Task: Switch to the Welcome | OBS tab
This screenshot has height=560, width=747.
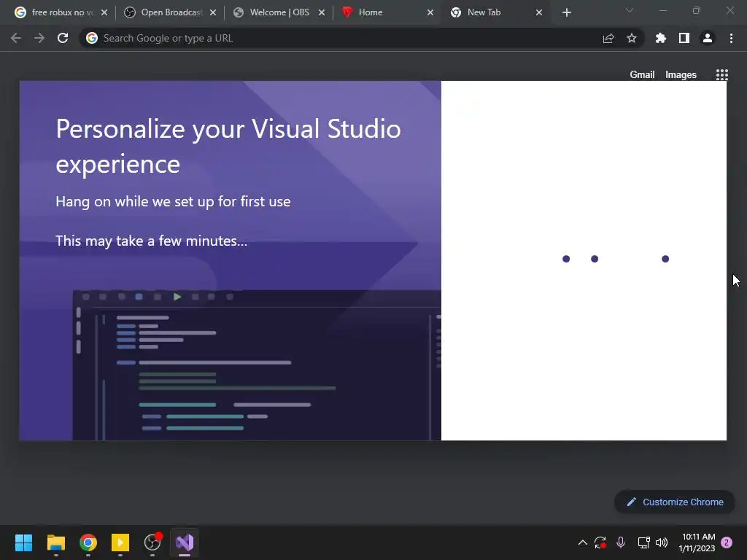Action: pos(279,12)
